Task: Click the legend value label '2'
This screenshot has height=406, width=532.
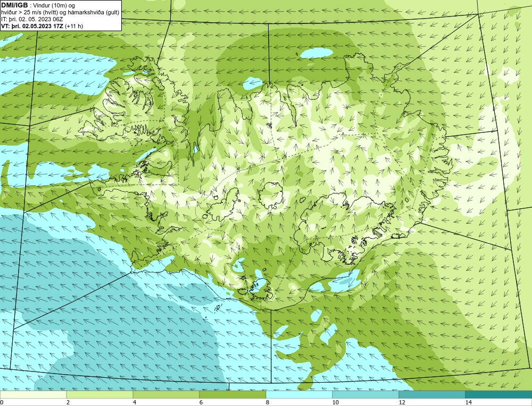Action: [68, 402]
